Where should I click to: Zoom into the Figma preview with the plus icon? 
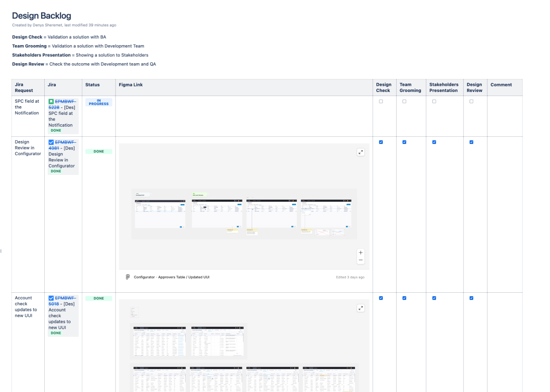361,252
